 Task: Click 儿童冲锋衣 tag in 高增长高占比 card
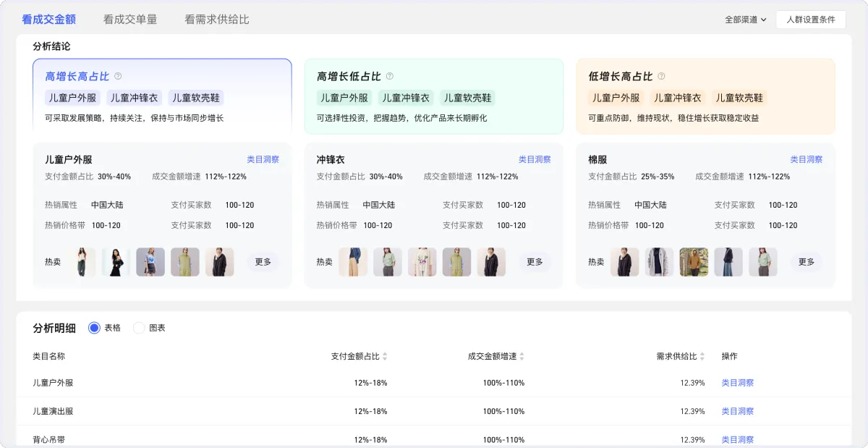(134, 98)
